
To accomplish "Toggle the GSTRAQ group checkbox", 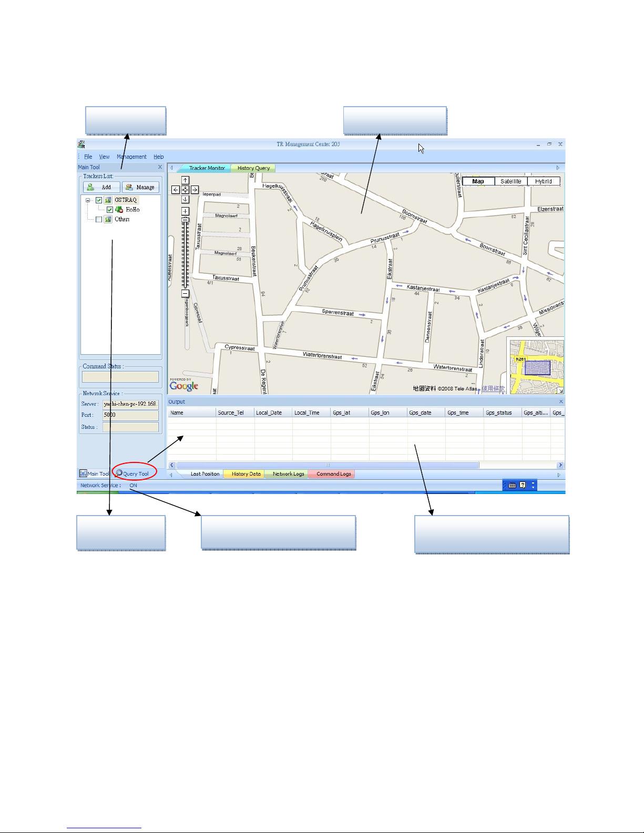I will (99, 200).
